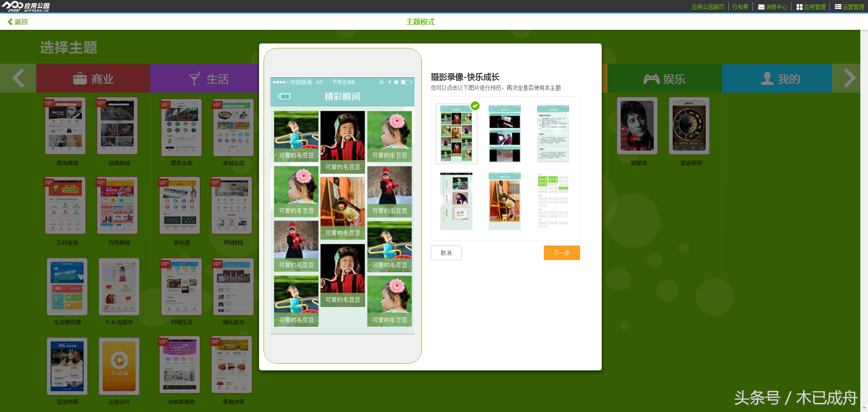868x412 pixels.
Task: Open 运营管理 with the list icon
Action: click(849, 7)
